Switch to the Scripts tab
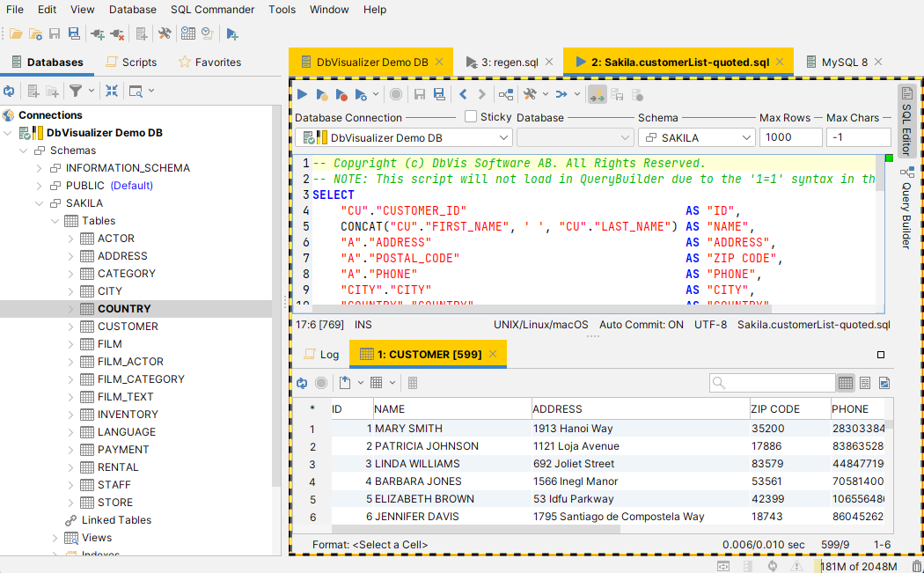This screenshot has width=924, height=573. [131, 62]
